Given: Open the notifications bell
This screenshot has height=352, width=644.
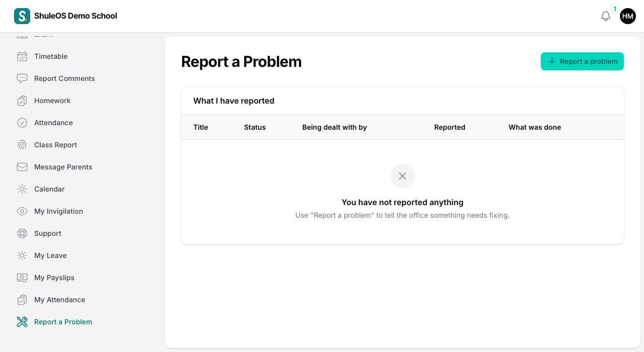Looking at the screenshot, I should pyautogui.click(x=606, y=16).
